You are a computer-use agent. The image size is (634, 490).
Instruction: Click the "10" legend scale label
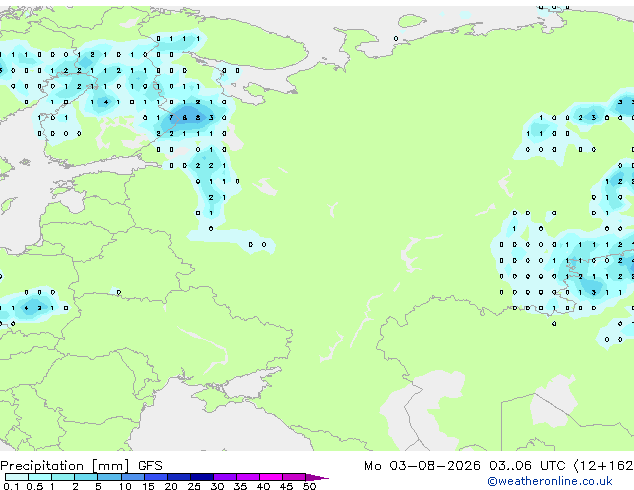click(125, 486)
